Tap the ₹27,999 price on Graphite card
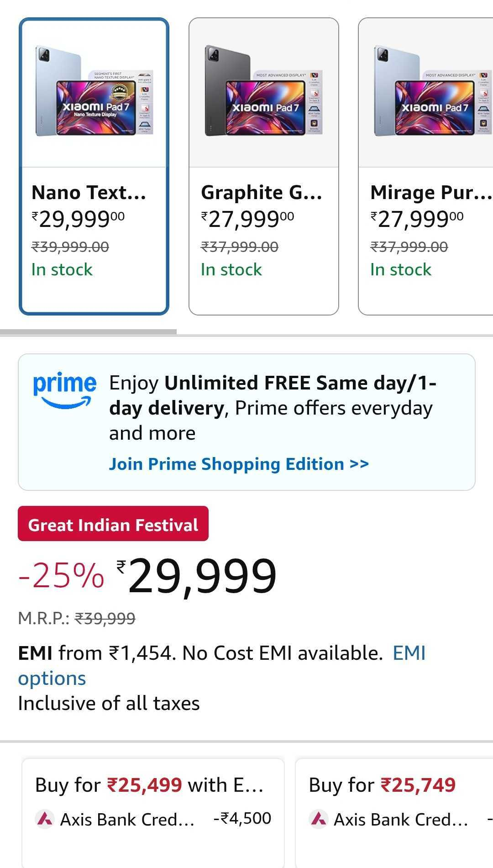493x868 pixels. click(247, 219)
